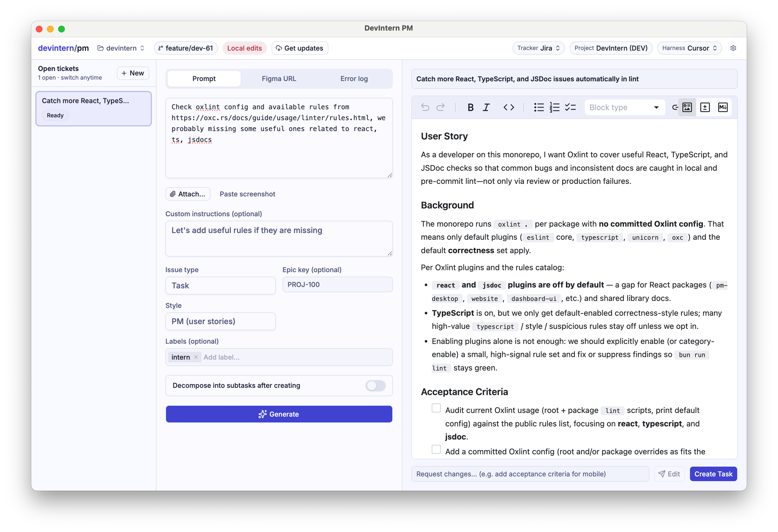The width and height of the screenshot is (778, 532).
Task: Apply inline code formatting
Action: click(509, 107)
